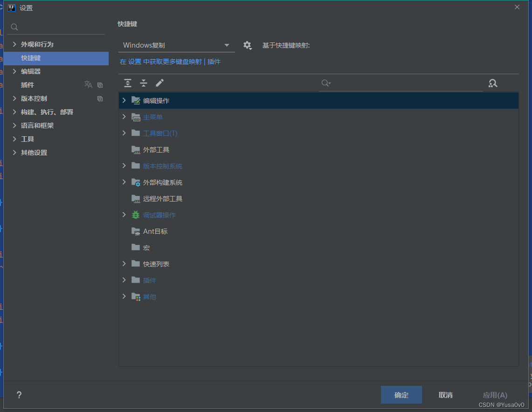Expand the 编辑操作 tree node
This screenshot has width=532, height=412.
[124, 100]
